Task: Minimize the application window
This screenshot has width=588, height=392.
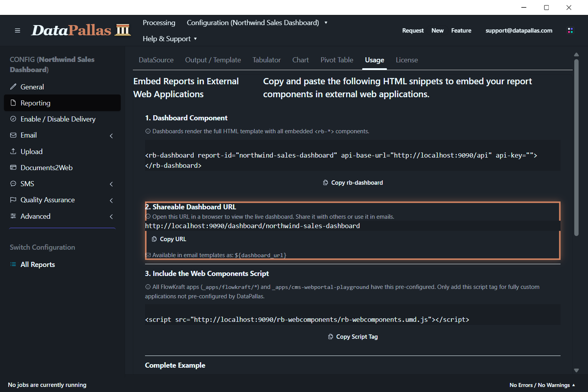Action: coord(524,7)
